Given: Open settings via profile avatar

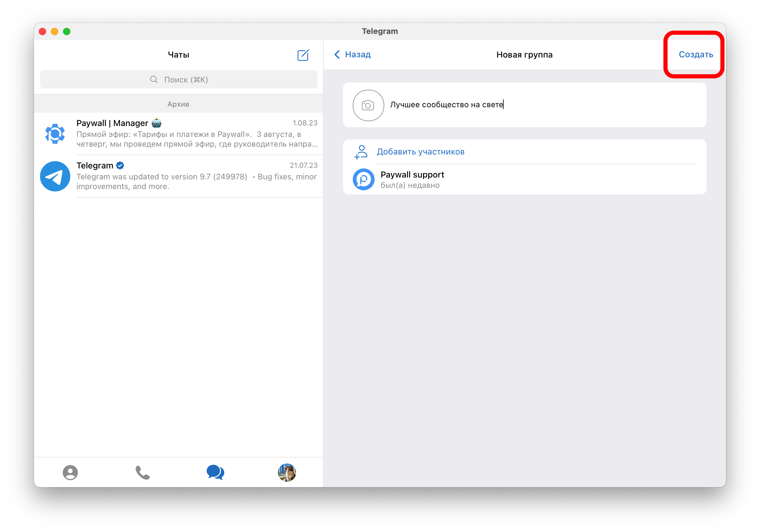Looking at the screenshot, I should tap(287, 472).
